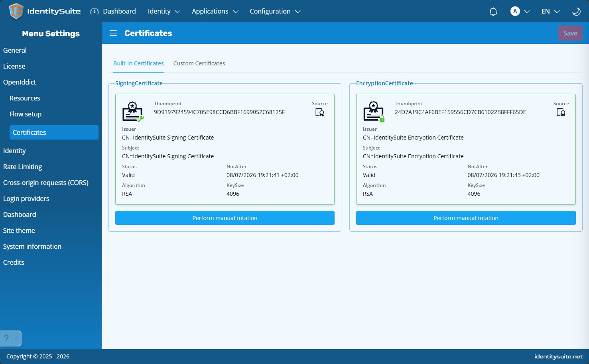Screen dimensions: 589x364
Task: Click the Source icon in EncryptionCertificate card
Action: 561,112
